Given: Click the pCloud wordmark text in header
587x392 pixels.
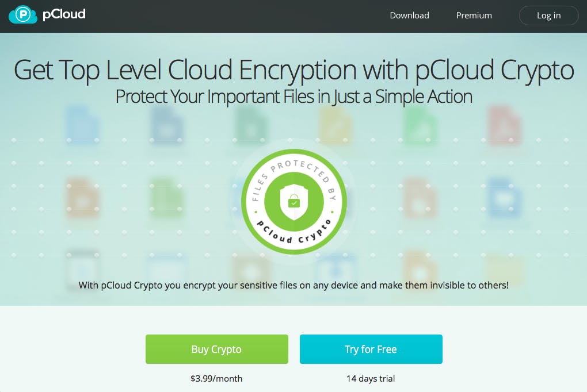Looking at the screenshot, I should point(64,14).
